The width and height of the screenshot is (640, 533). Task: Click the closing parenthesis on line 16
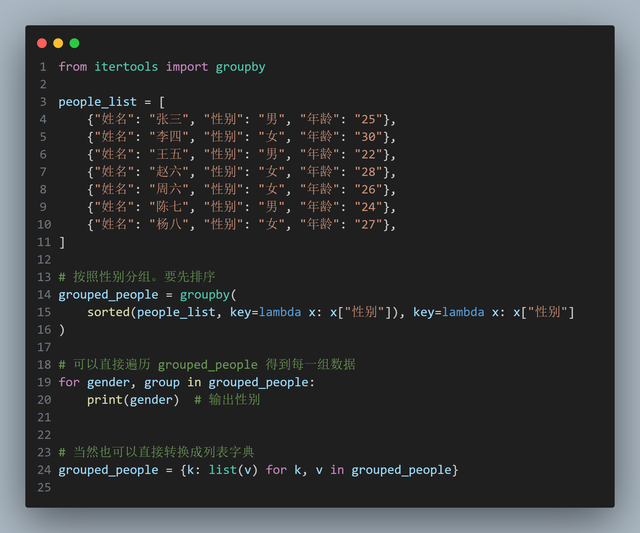click(62, 330)
